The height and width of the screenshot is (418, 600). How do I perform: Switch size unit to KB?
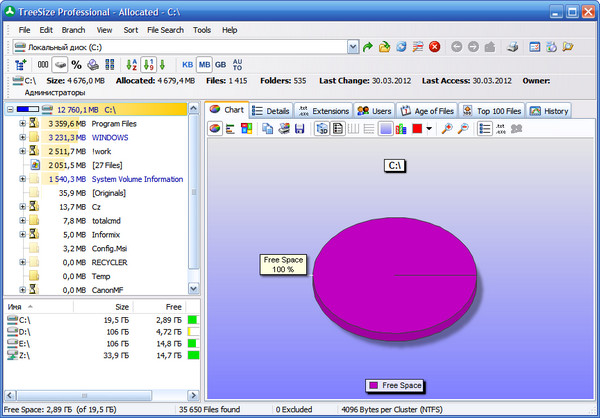point(188,65)
